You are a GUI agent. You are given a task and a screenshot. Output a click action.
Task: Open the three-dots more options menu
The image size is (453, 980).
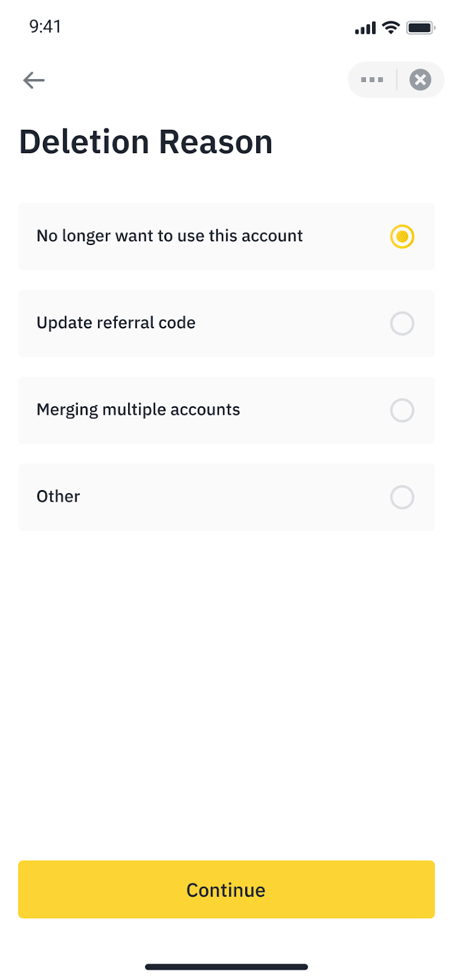pyautogui.click(x=371, y=80)
